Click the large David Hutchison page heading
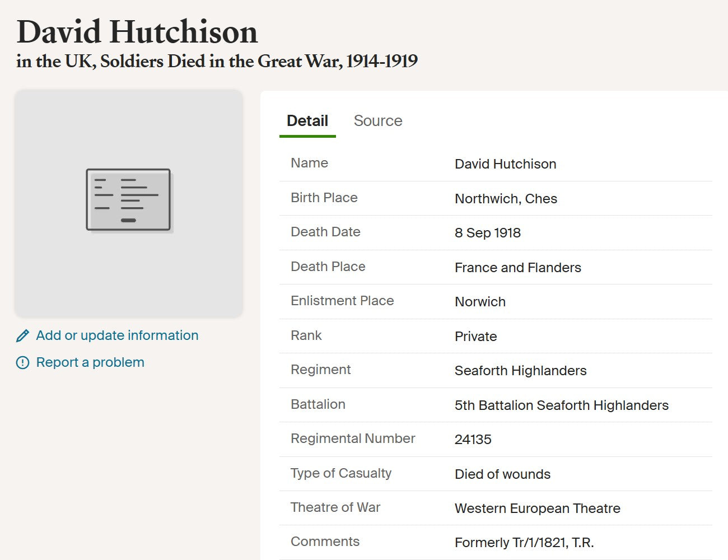Image resolution: width=728 pixels, height=560 pixels. [x=137, y=32]
